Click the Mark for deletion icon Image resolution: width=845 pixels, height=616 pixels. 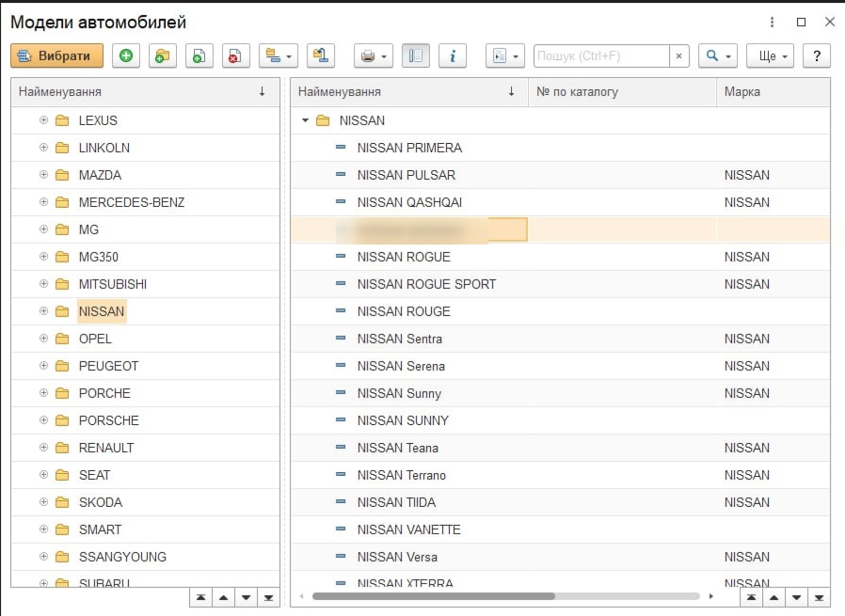pos(235,56)
